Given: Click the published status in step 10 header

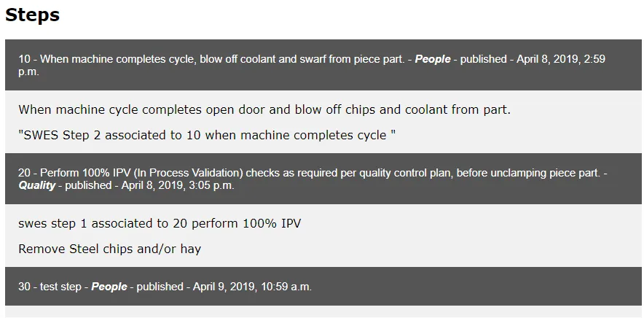Looking at the screenshot, I should 484,59.
